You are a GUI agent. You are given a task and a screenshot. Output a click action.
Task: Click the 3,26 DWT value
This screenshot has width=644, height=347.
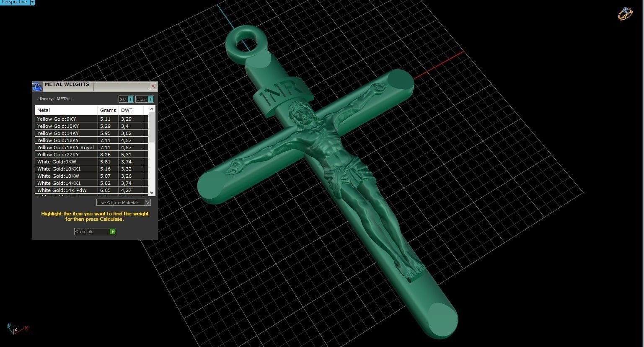pos(126,176)
